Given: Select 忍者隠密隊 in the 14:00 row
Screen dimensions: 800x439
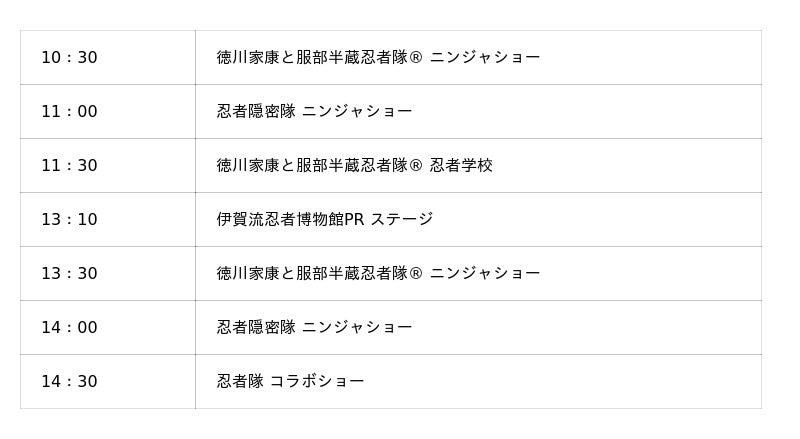Looking at the screenshot, I should [x=256, y=328].
